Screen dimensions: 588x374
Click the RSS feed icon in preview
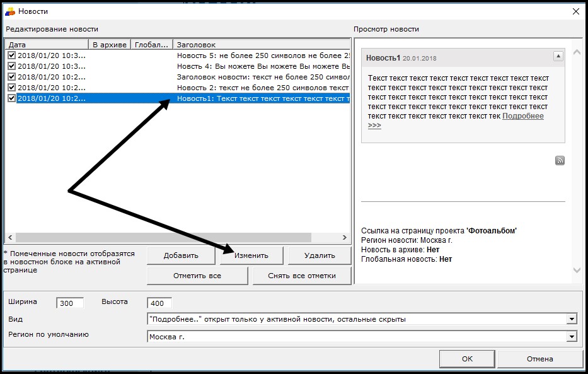coord(560,161)
